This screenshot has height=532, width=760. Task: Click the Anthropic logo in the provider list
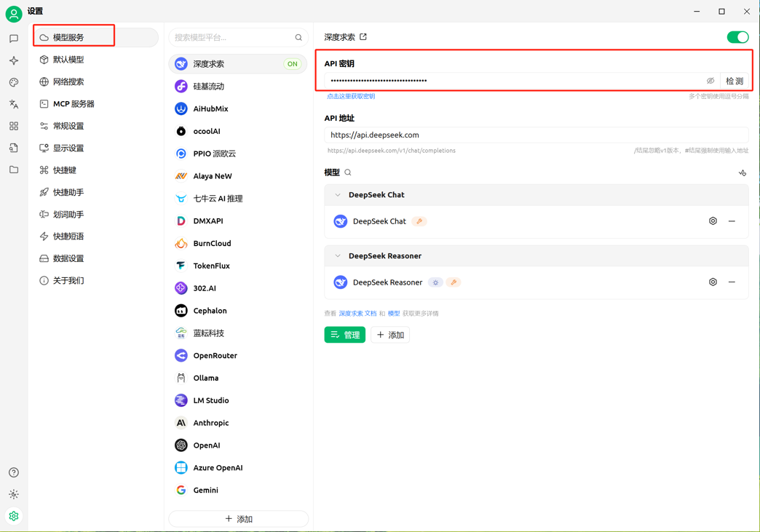181,423
